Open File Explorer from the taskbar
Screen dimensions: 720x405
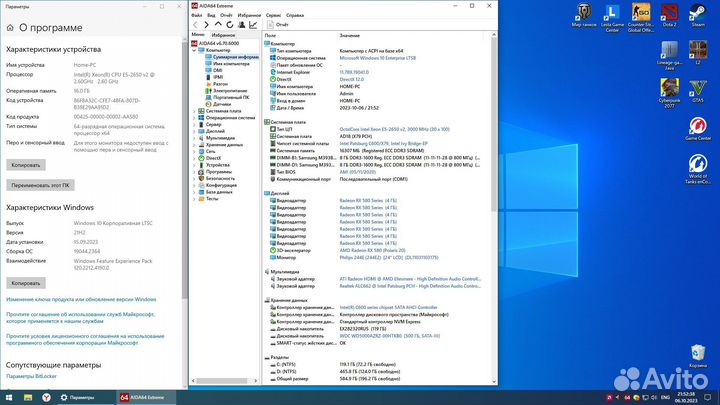pos(28,398)
